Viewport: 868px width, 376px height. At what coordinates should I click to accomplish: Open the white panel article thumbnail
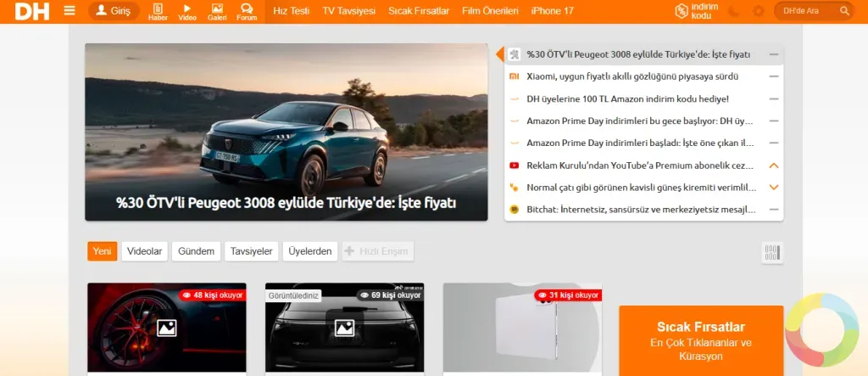(x=522, y=328)
